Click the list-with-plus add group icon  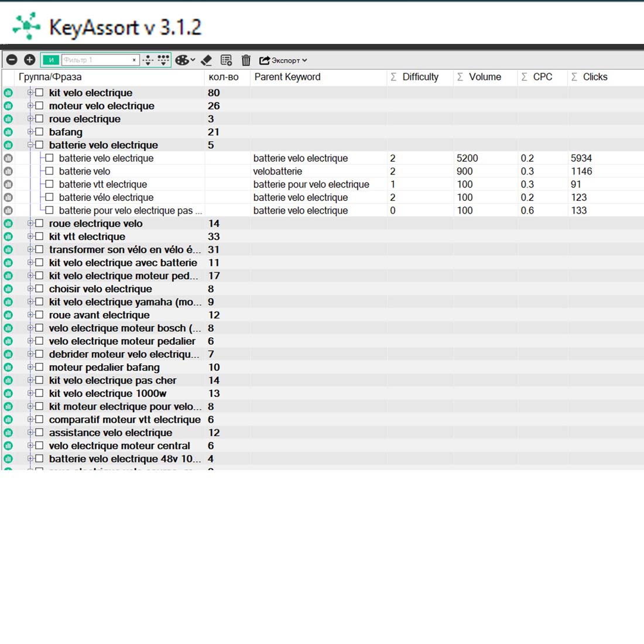pos(226,60)
